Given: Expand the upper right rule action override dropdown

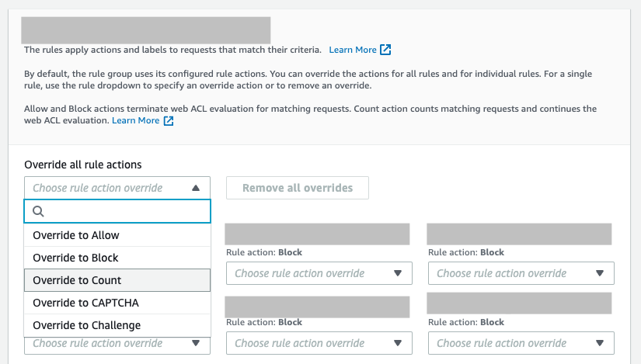Looking at the screenshot, I should coord(521,273).
